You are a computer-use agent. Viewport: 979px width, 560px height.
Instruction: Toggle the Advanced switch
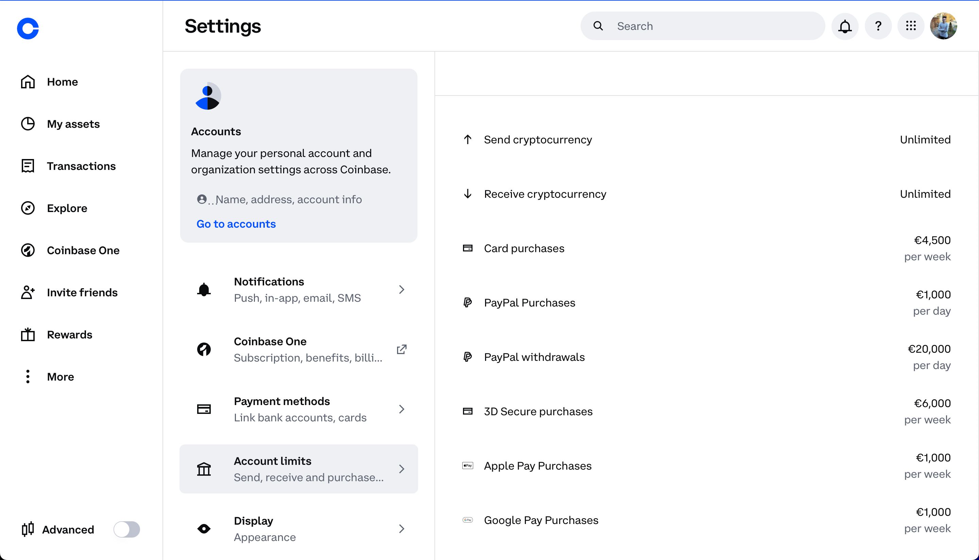pos(126,529)
